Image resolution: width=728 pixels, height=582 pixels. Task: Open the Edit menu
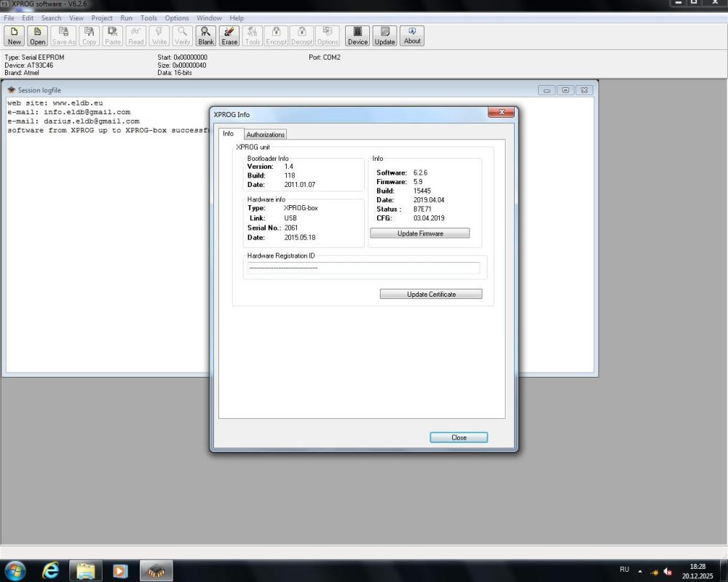[28, 18]
